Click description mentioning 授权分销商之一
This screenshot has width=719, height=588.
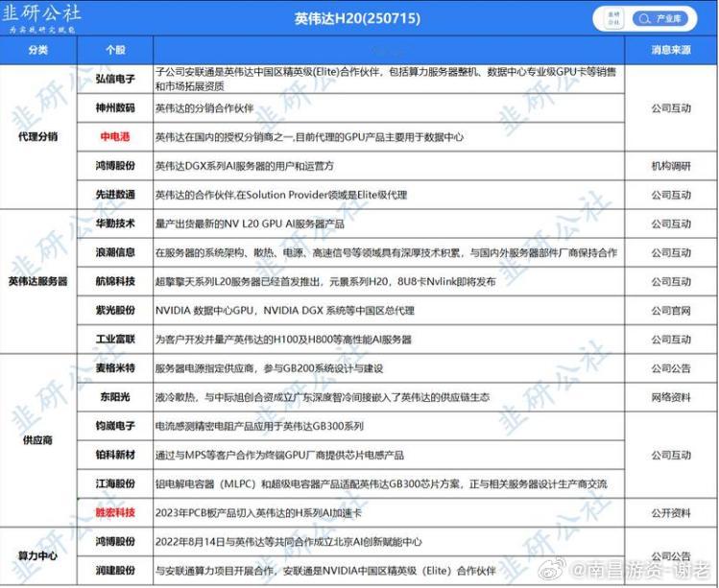(x=309, y=137)
